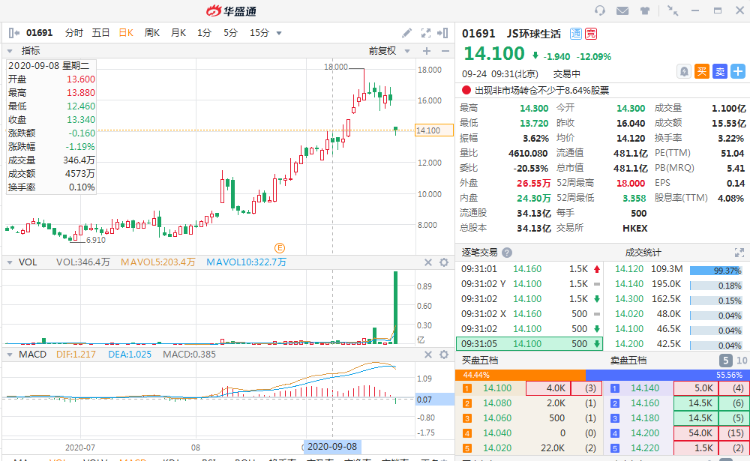Open more timeframes dropdown after 15分
Image resolution: width=750 pixels, height=461 pixels.
279,33
